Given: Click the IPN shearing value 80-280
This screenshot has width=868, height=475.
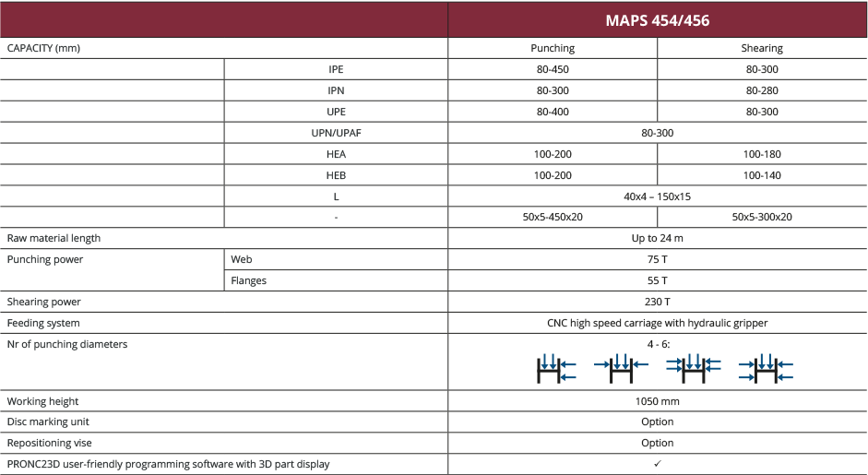Looking at the screenshot, I should [x=762, y=90].
